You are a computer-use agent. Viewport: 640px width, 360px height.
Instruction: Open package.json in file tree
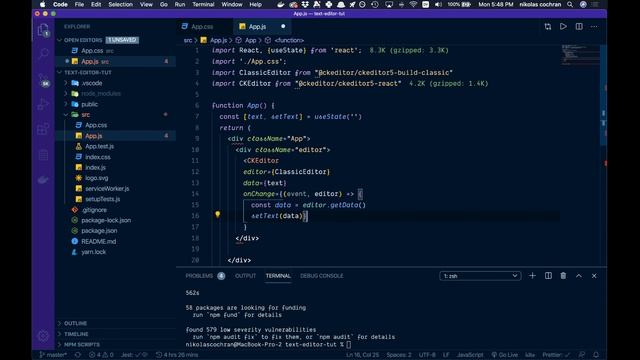(x=99, y=231)
